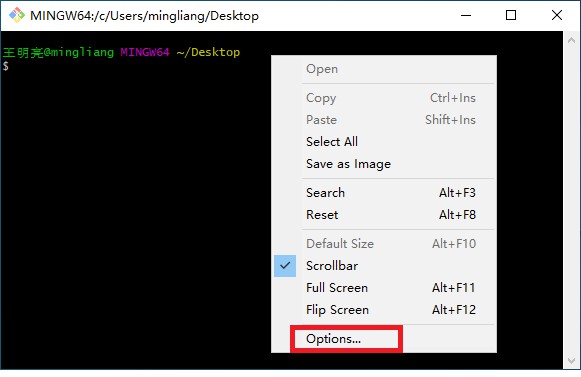
Task: Close the MINGW64 terminal window
Action: pyautogui.click(x=557, y=15)
